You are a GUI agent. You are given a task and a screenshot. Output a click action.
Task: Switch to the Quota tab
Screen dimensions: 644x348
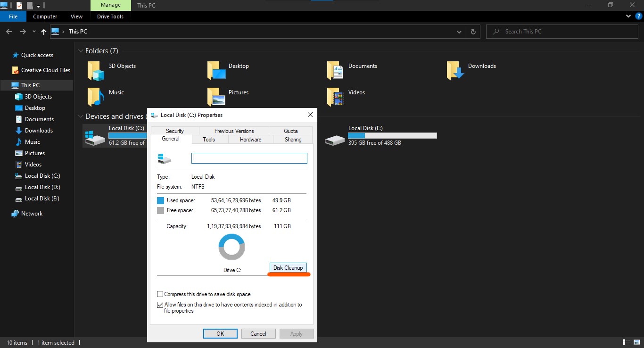pyautogui.click(x=291, y=131)
